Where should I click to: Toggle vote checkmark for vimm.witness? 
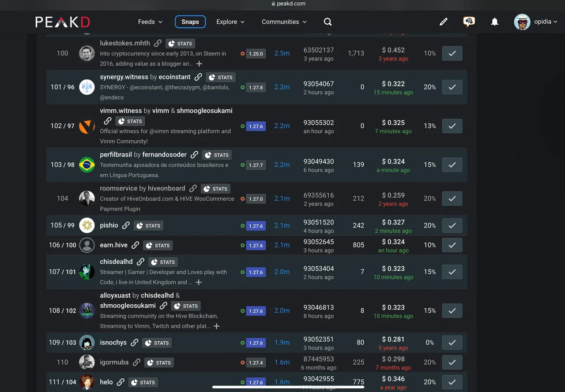452,126
